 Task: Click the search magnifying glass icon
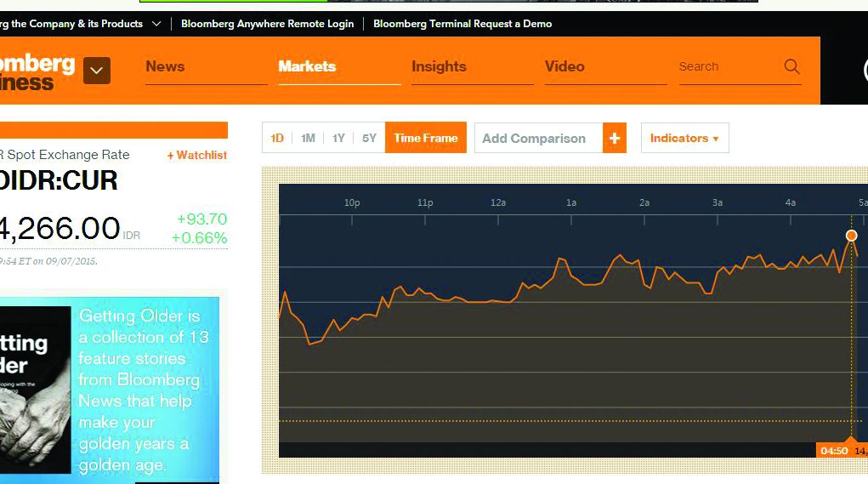click(x=791, y=66)
